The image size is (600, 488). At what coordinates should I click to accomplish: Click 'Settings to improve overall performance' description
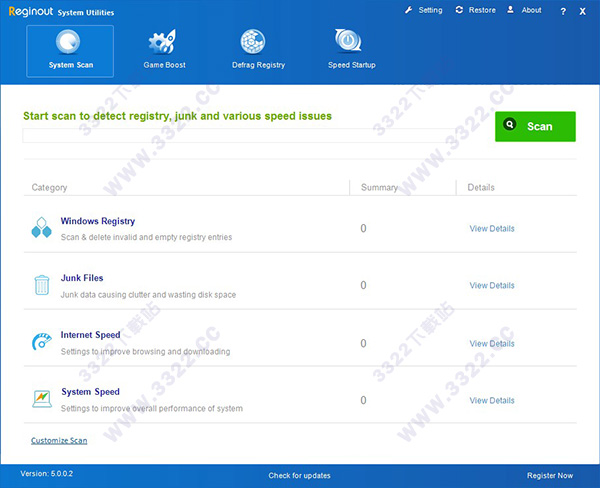pyautogui.click(x=152, y=408)
